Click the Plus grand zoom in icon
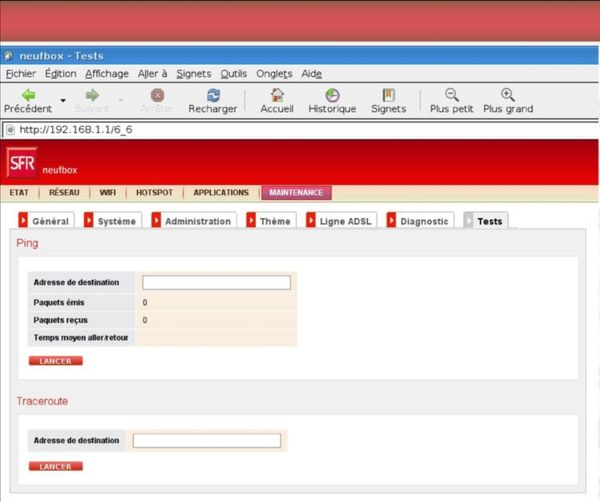This screenshot has height=502, width=600. (508, 95)
